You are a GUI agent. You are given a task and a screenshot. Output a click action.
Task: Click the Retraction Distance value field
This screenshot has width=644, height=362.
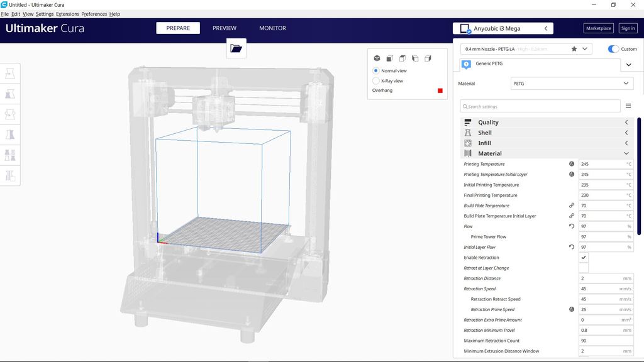coord(606,278)
